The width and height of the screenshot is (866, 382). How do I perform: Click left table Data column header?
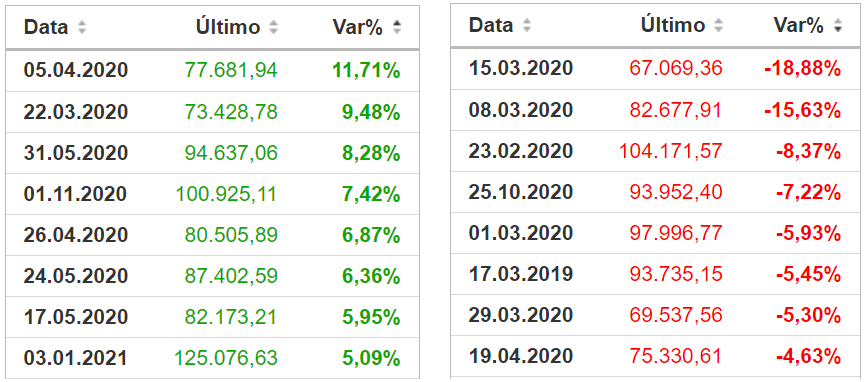pos(46,27)
